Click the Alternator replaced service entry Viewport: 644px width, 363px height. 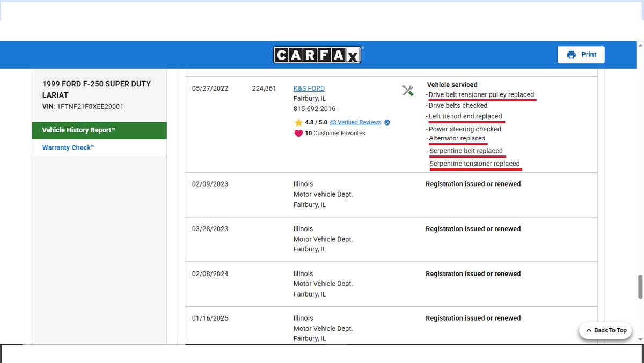[x=457, y=138]
